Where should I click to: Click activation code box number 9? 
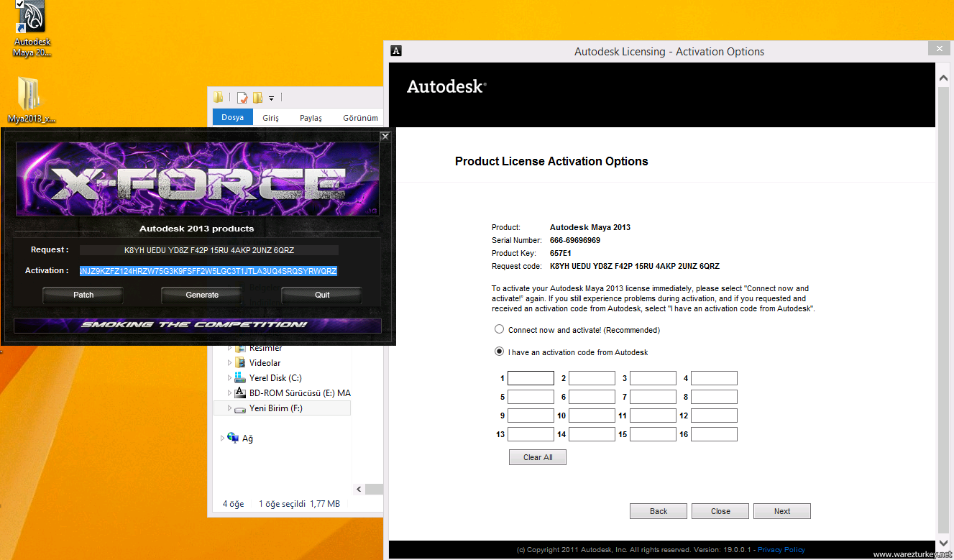tap(531, 416)
